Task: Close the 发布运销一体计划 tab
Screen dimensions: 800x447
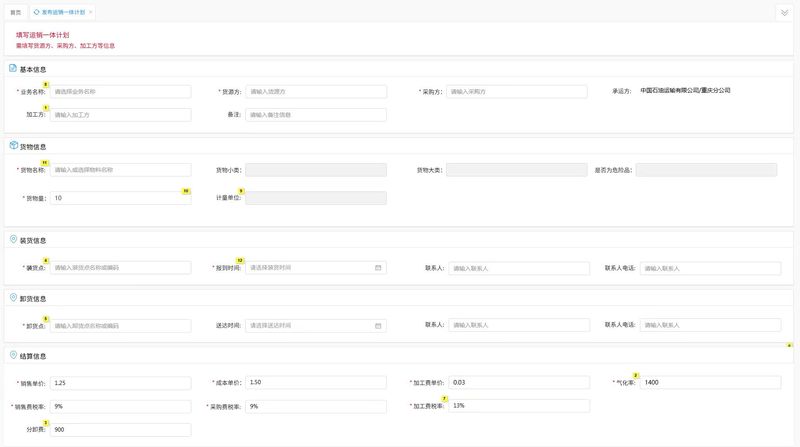Action: pyautogui.click(x=91, y=12)
